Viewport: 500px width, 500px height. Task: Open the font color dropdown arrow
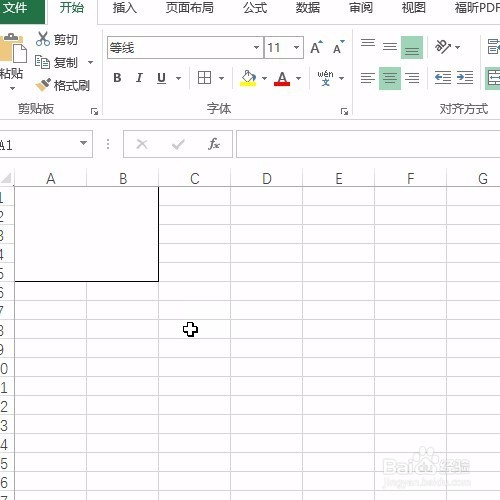click(298, 78)
